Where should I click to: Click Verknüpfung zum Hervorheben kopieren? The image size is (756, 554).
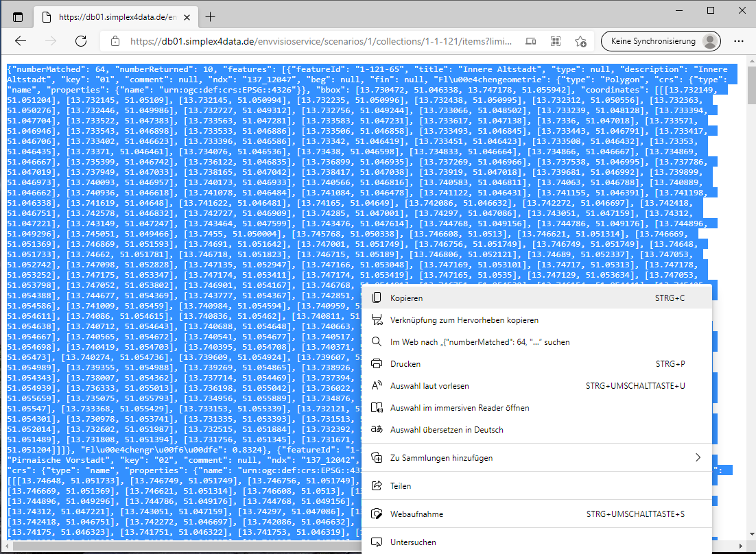click(x=464, y=320)
